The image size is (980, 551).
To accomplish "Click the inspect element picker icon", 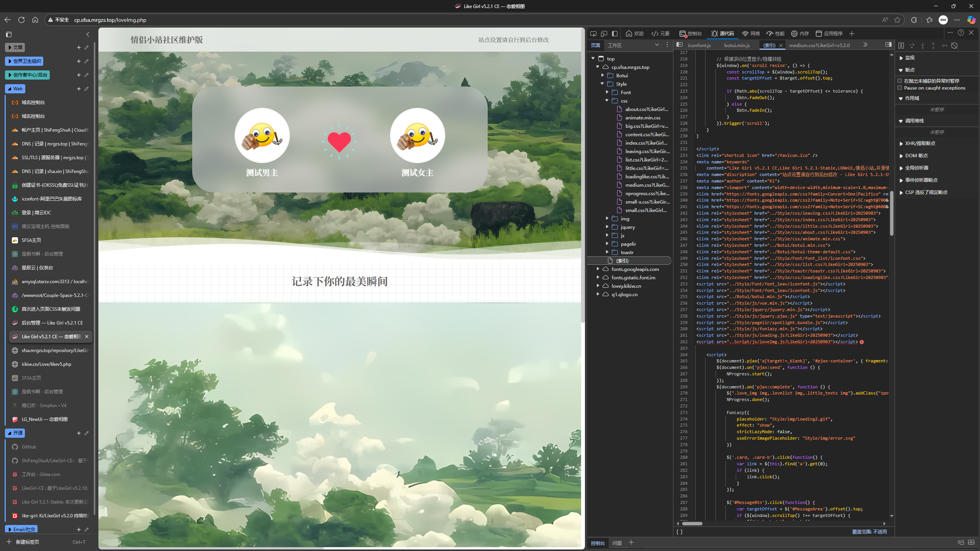I will coord(593,34).
